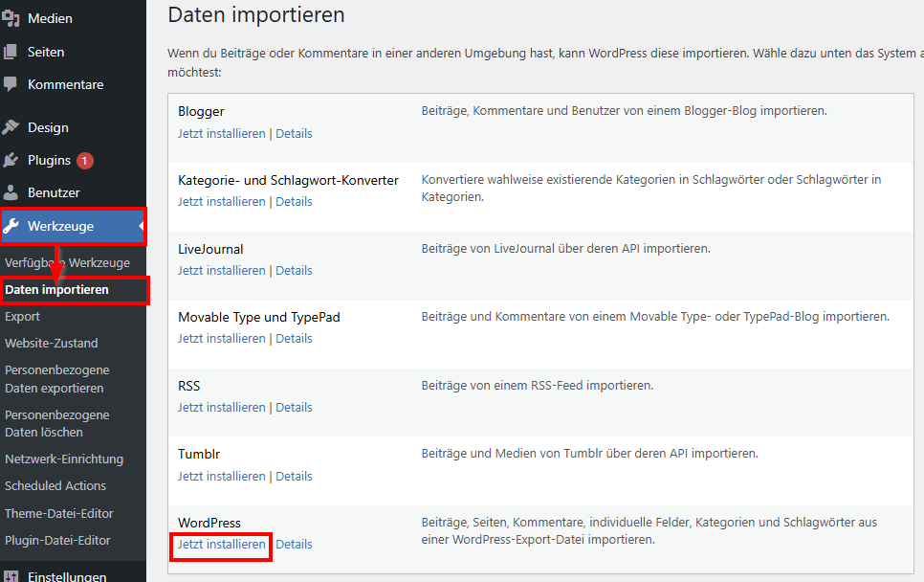Open Personenbezogene Daten löschen
The height and width of the screenshot is (582, 924).
pos(57,423)
